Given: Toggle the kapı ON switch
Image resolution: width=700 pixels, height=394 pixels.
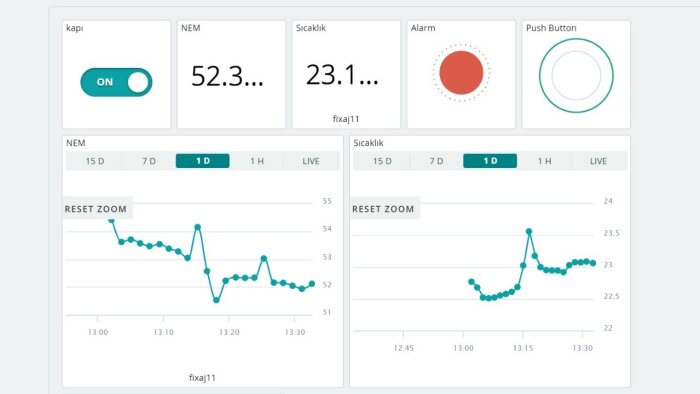Looking at the screenshot, I should (116, 82).
